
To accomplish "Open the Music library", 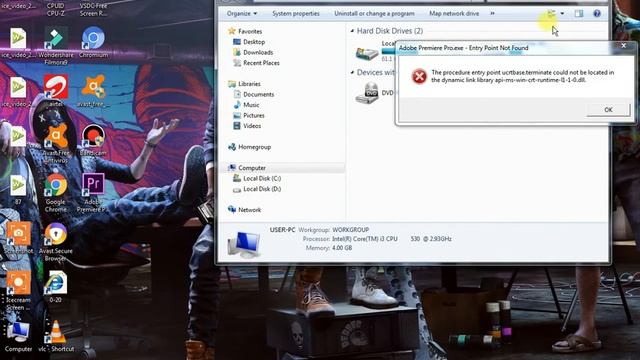I will click(246, 105).
